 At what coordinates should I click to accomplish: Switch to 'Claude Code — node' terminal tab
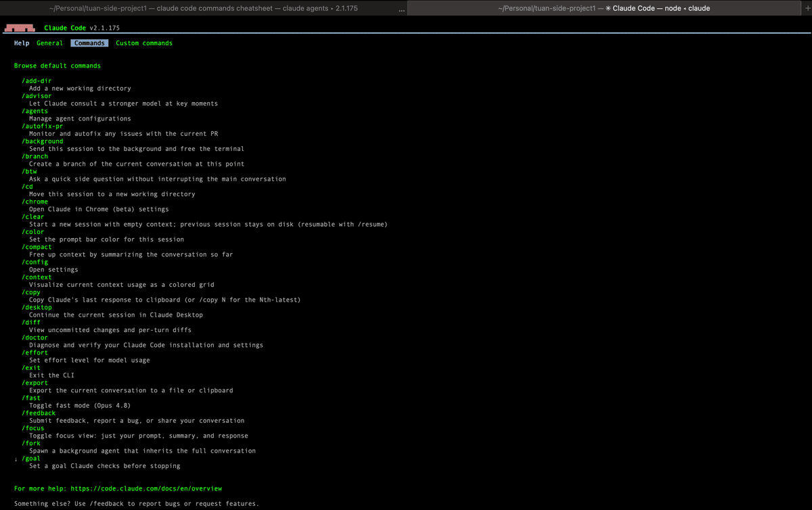pos(604,8)
